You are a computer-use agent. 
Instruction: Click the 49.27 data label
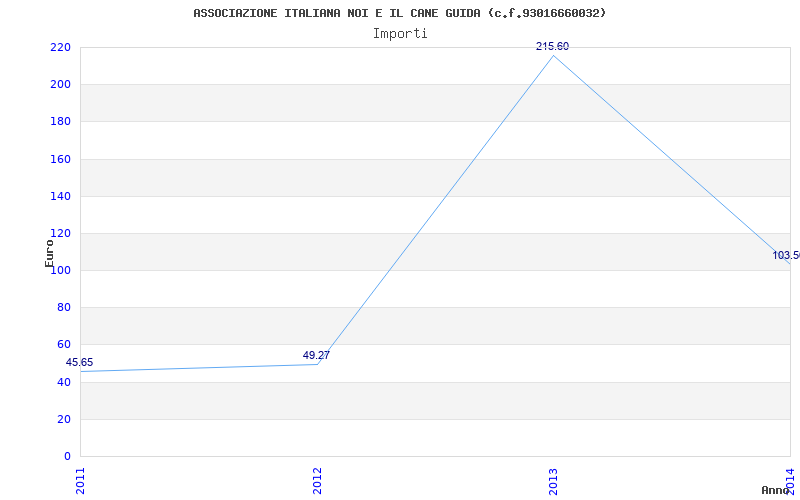(x=316, y=355)
